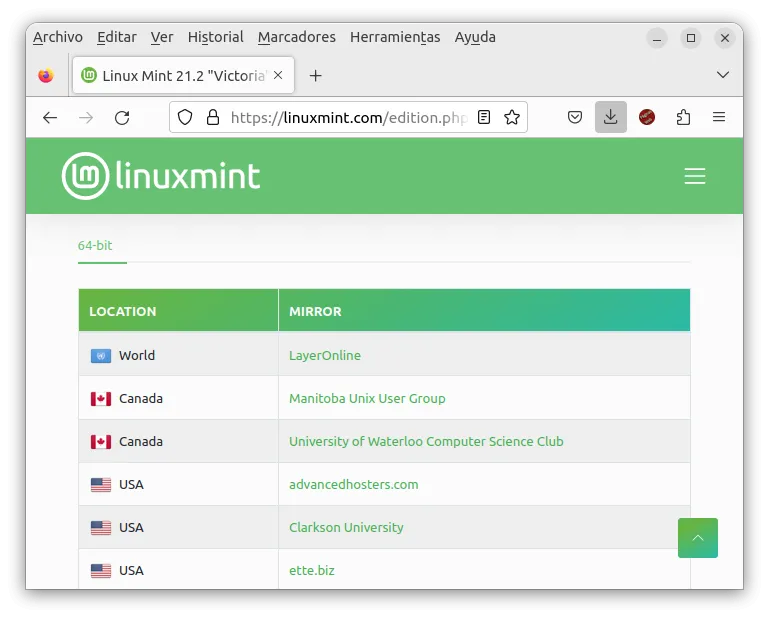Click the US flag in advancedhosters.com row
This screenshot has width=769, height=618.
pyautogui.click(x=101, y=485)
